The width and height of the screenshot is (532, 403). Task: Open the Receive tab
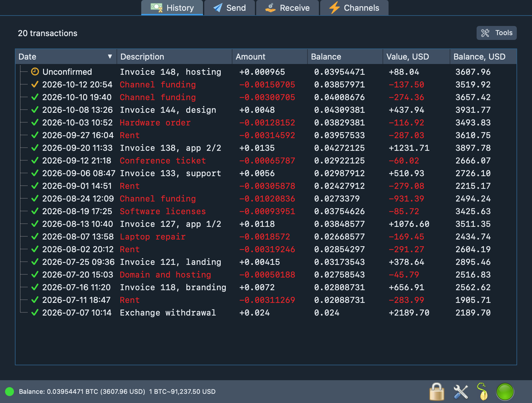pyautogui.click(x=288, y=8)
